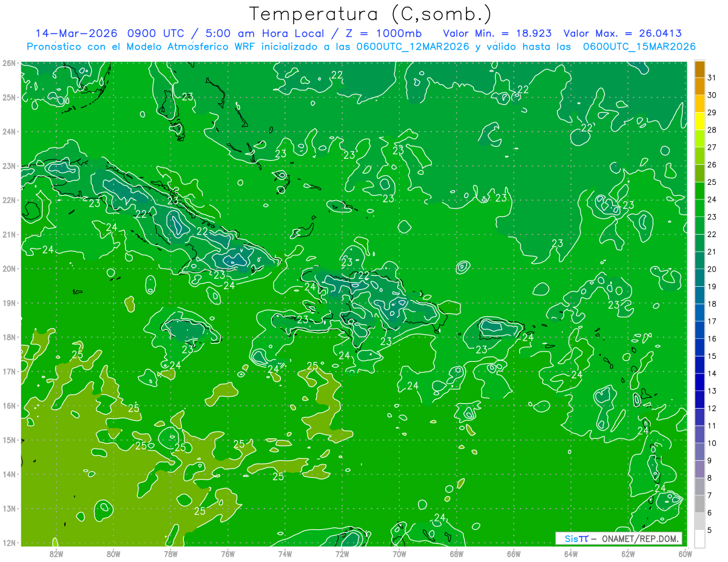Click the blue swatch between legend values 16 and 17
Screen dimensions: 728x562
(x=699, y=330)
